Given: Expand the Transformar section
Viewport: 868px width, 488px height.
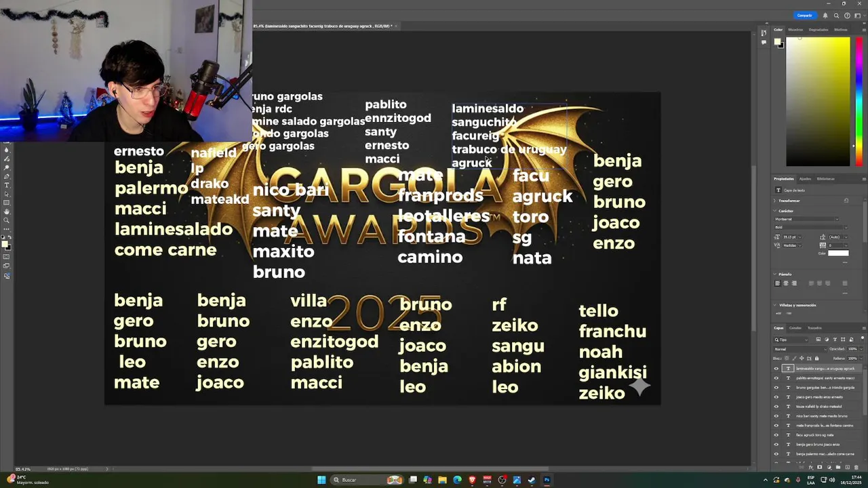Looking at the screenshot, I should click(x=775, y=201).
